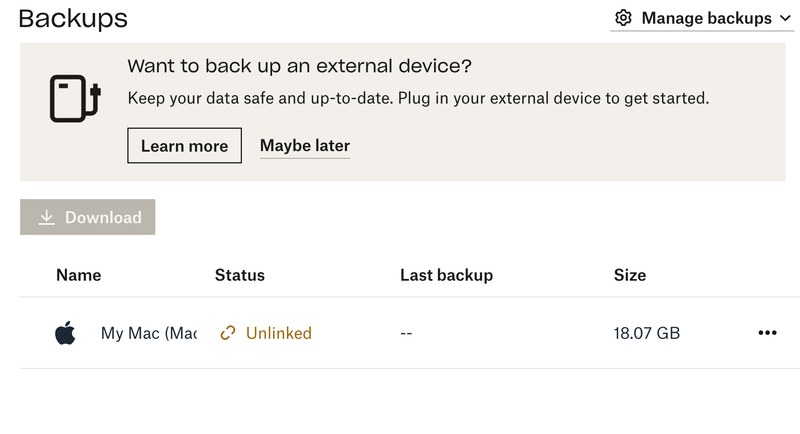Sort by the Name column header
This screenshot has width=800, height=434.
pyautogui.click(x=78, y=275)
